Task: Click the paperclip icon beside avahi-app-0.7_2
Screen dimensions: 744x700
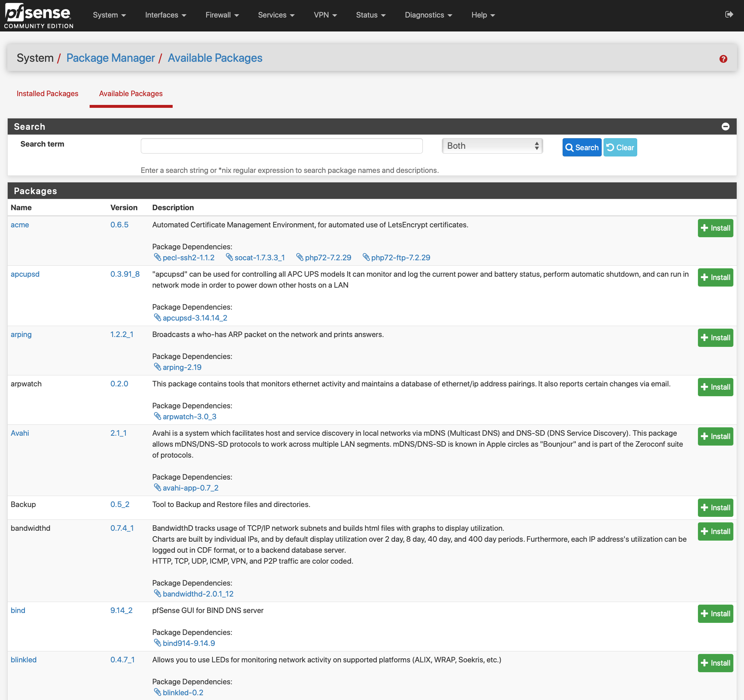Action: tap(157, 488)
